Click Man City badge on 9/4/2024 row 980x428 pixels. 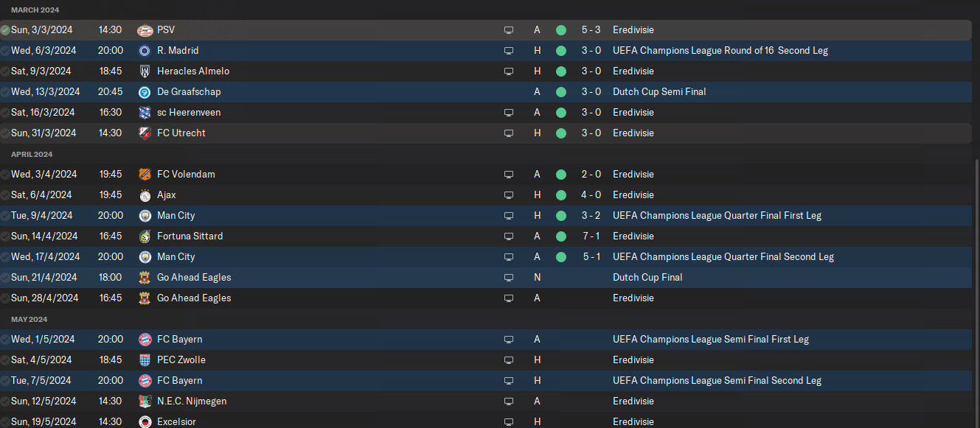145,216
